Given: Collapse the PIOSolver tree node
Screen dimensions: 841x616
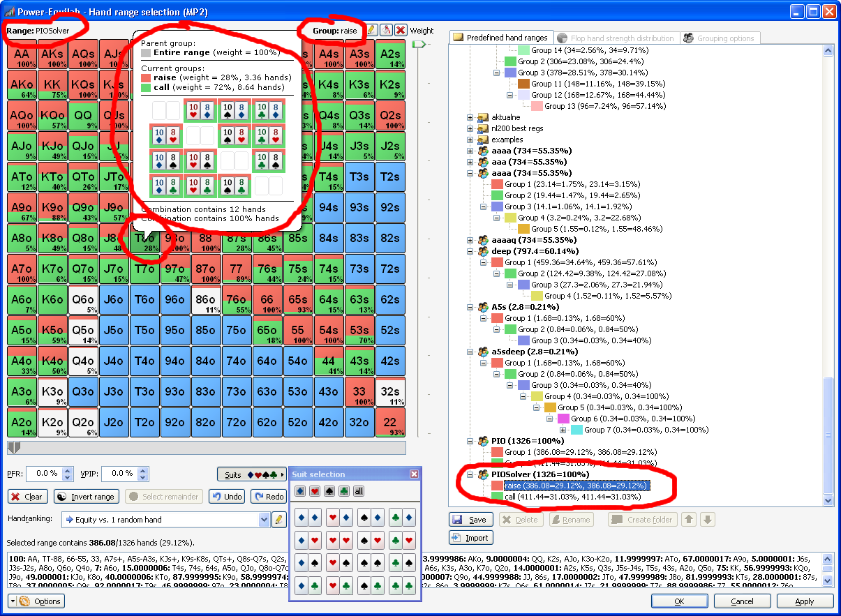Looking at the screenshot, I should point(470,474).
